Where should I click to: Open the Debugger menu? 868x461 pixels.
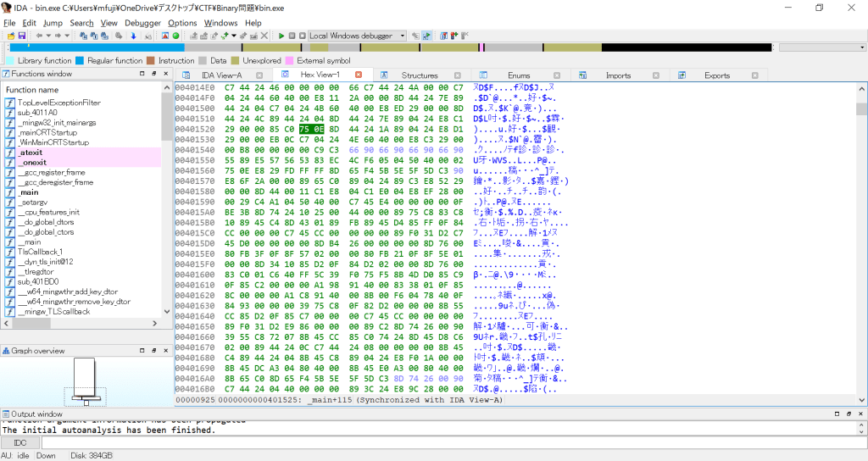point(142,23)
